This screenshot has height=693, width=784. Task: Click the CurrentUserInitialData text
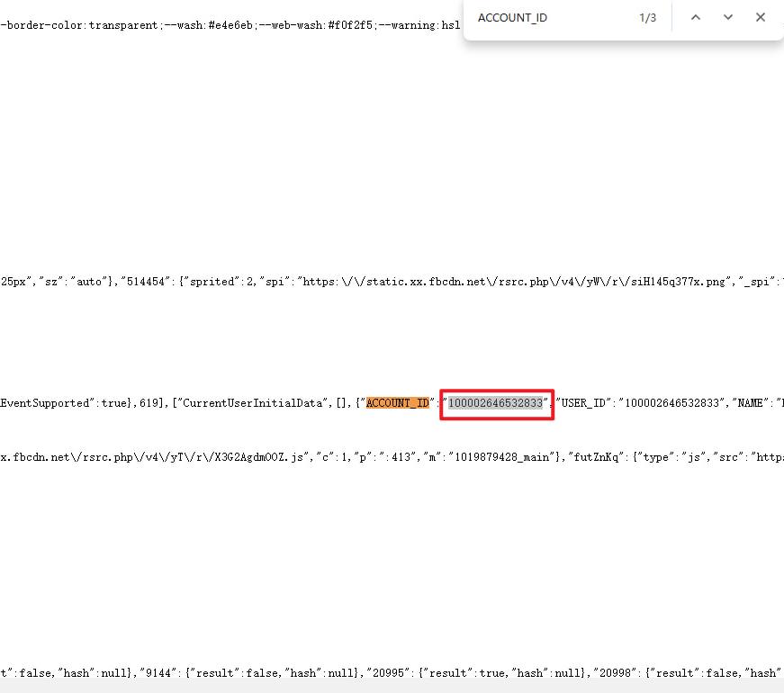[x=252, y=403]
